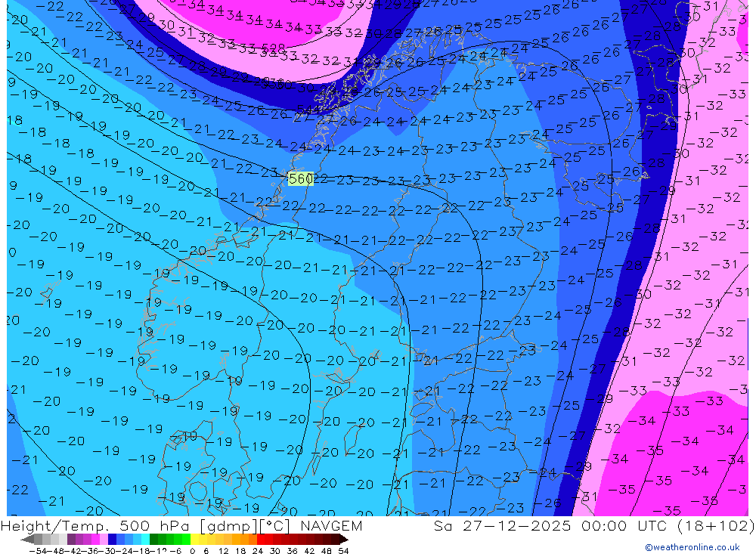Click the 54 legend scale value
This screenshot has height=554, width=756.
click(343, 551)
